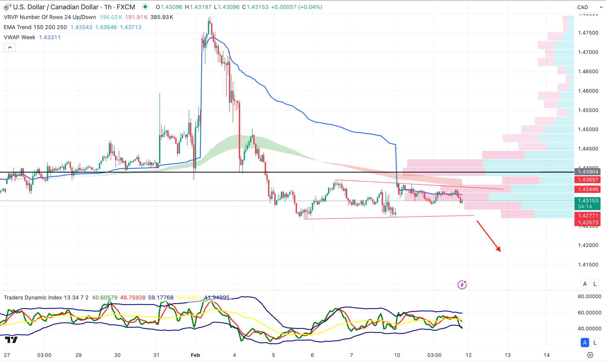Click the 1.43446 red price label

(587, 189)
